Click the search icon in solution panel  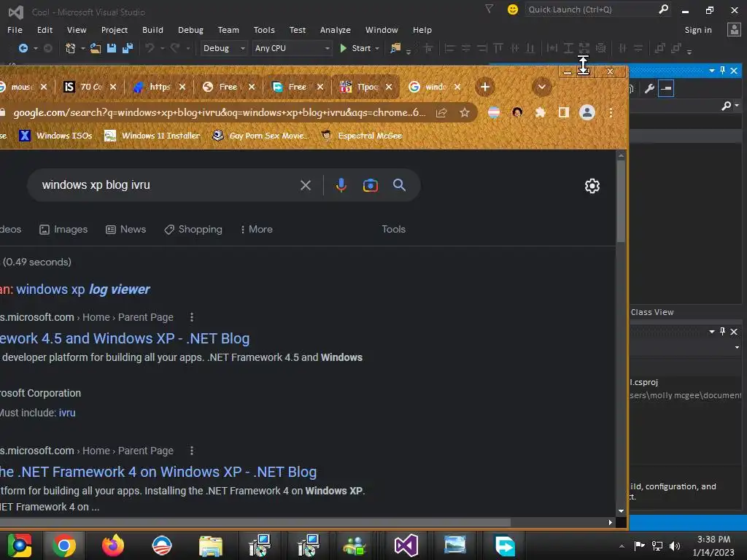pyautogui.click(x=726, y=106)
